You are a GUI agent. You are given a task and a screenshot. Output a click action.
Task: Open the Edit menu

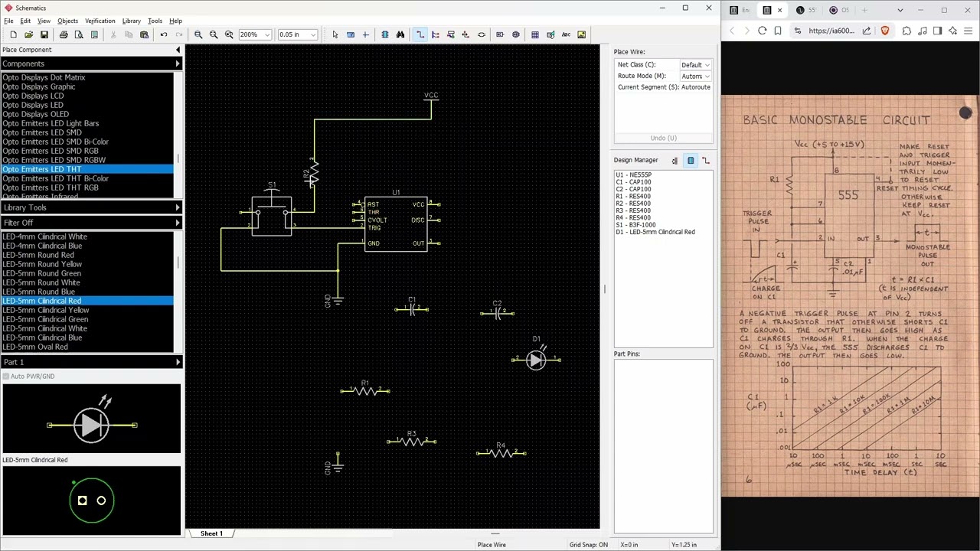pyautogui.click(x=25, y=21)
